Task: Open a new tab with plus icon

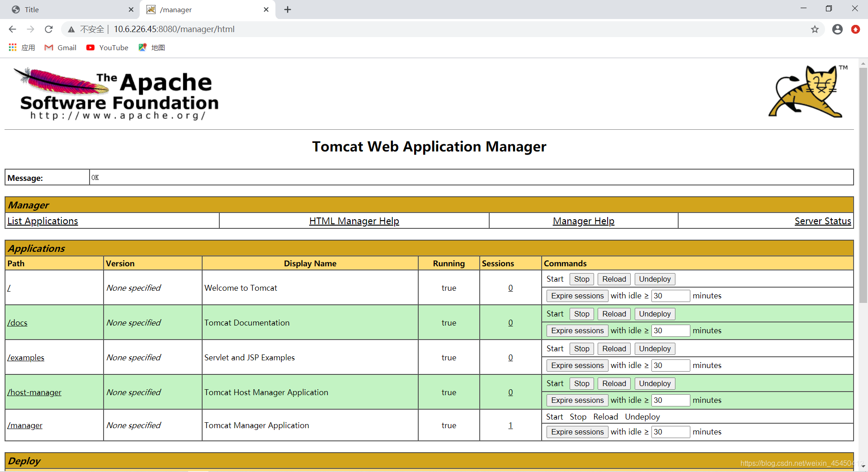Action: pyautogui.click(x=288, y=9)
